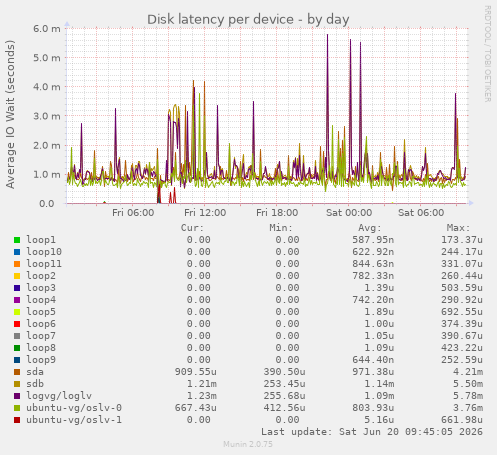This screenshot has width=497, height=455.
Task: Click the sdb legend color swatch
Action: (17, 384)
